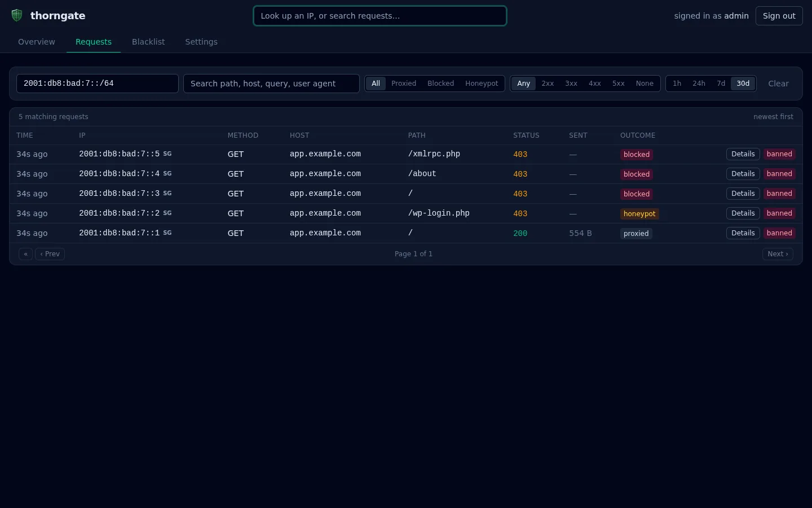This screenshot has width=812, height=508.
Task: Click the OUTCOME column header
Action: [638, 135]
